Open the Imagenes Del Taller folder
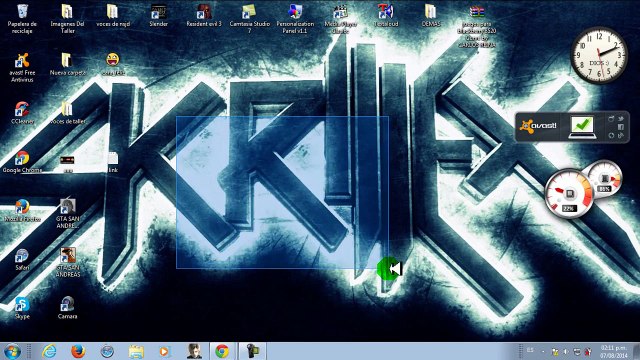The width and height of the screenshot is (640, 360). (x=67, y=18)
